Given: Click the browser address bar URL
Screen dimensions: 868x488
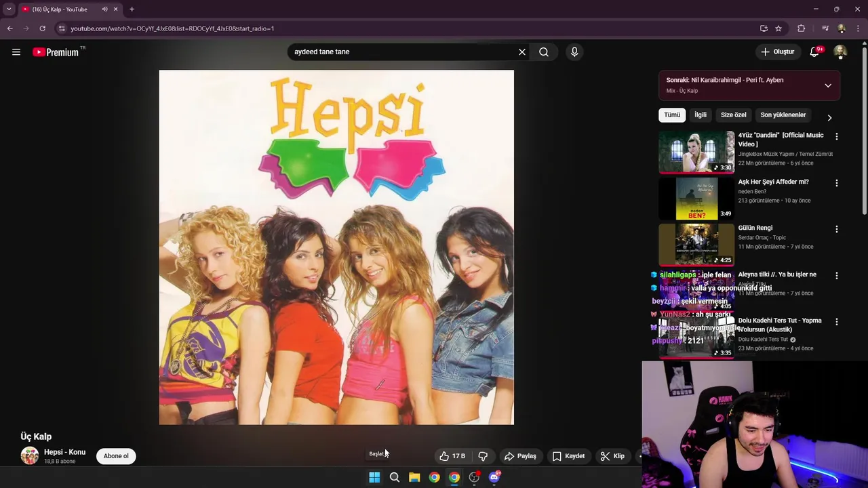Looking at the screenshot, I should click(172, 28).
